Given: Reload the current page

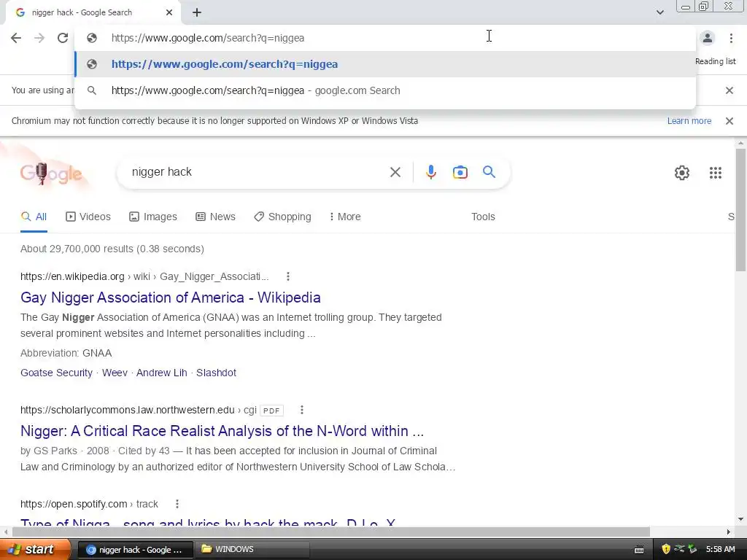Looking at the screenshot, I should point(63,38).
